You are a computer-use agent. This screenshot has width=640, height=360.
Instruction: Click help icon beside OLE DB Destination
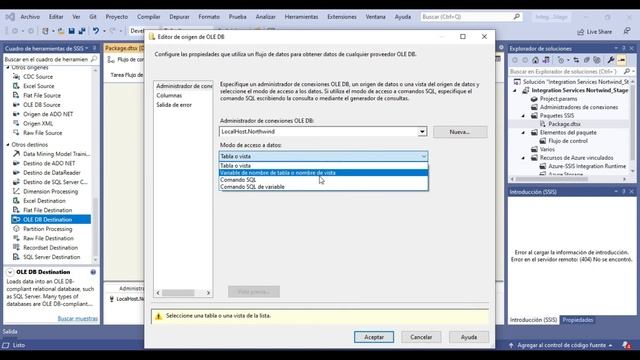click(93, 272)
